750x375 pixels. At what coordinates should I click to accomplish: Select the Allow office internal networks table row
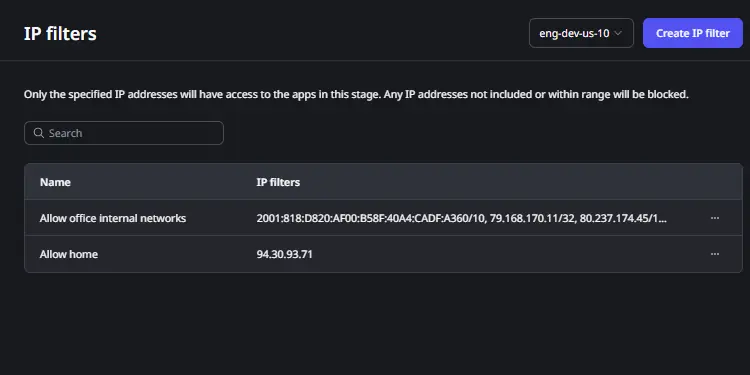383,218
